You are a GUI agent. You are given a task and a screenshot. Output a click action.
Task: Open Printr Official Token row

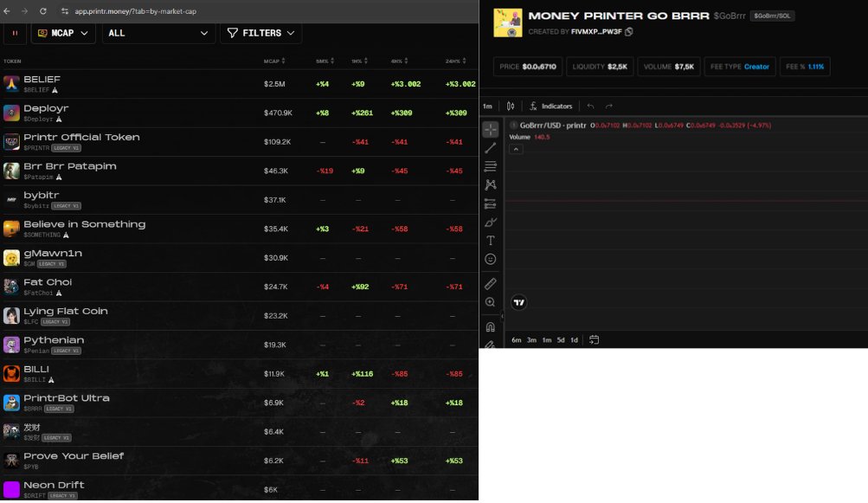pyautogui.click(x=239, y=142)
